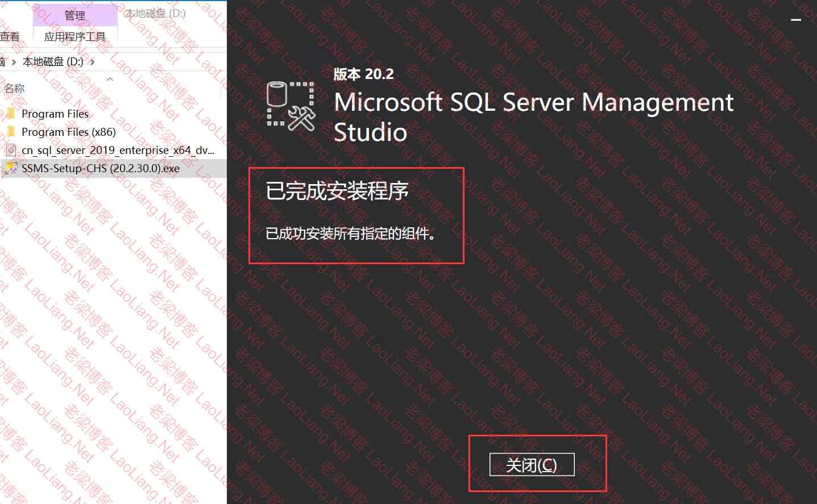Open the 管理 ribbon tab

[74, 15]
